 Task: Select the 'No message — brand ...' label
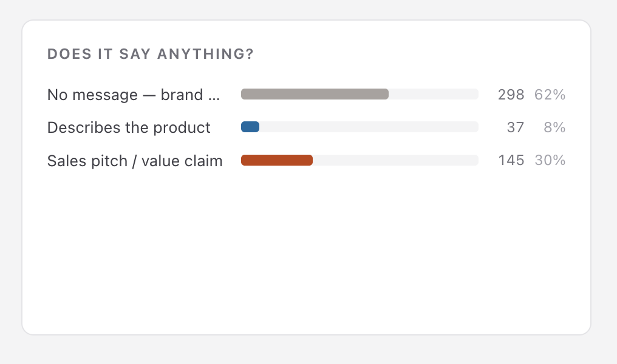click(x=134, y=95)
